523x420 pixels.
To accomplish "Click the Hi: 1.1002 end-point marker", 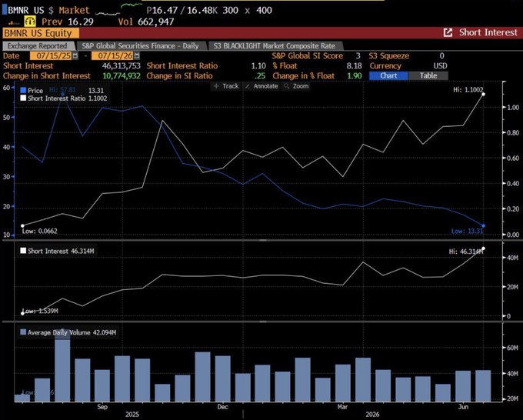I will coord(484,95).
